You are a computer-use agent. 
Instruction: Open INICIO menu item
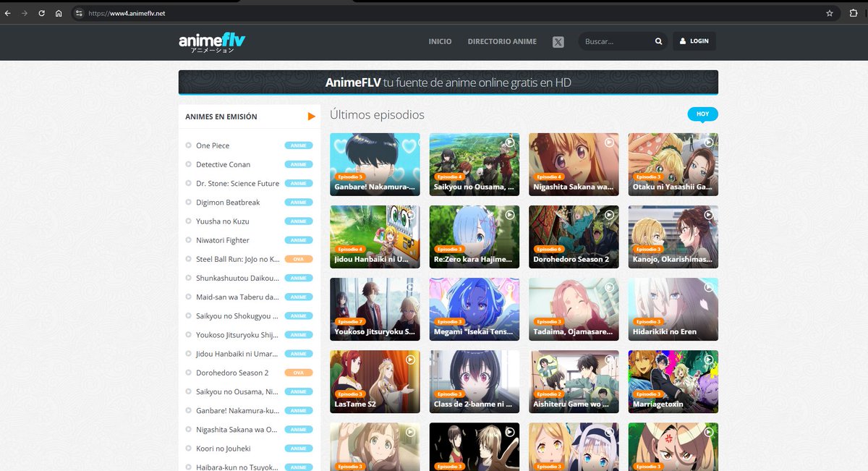click(440, 41)
